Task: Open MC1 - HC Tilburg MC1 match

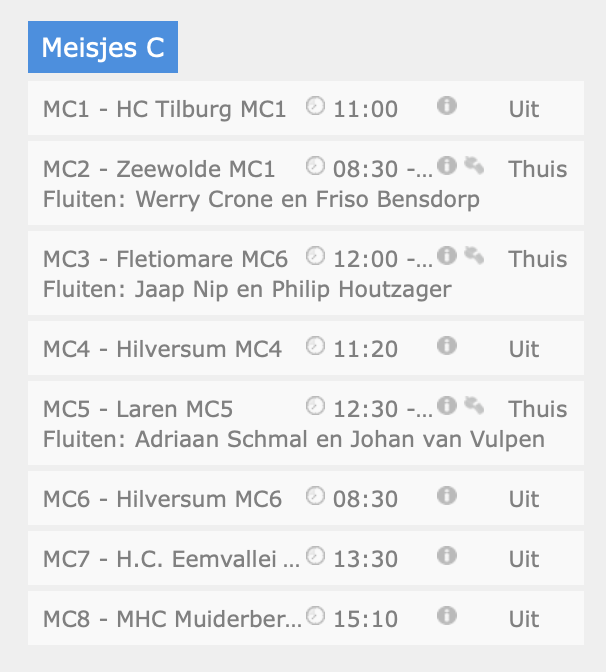Action: coord(164,109)
